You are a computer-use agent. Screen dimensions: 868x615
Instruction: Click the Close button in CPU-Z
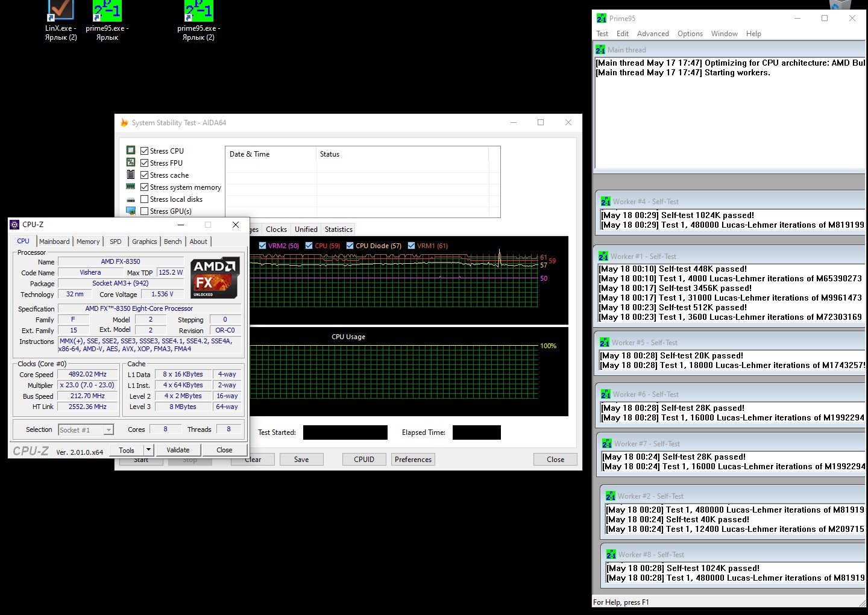[x=224, y=450]
